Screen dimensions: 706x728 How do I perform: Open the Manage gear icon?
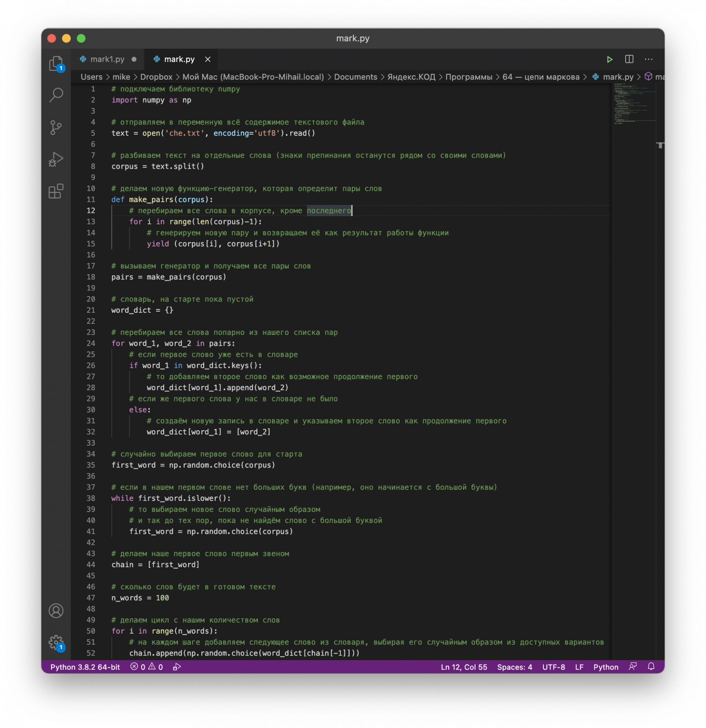pyautogui.click(x=56, y=642)
